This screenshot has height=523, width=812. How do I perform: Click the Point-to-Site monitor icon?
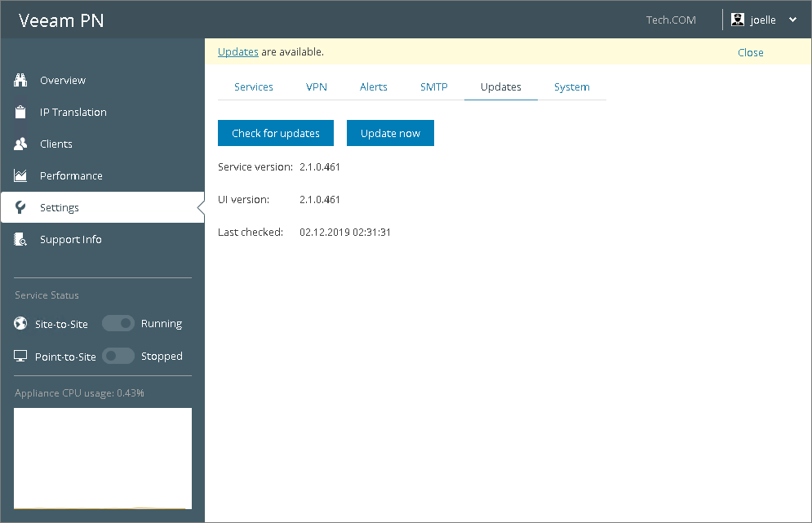tap(20, 357)
